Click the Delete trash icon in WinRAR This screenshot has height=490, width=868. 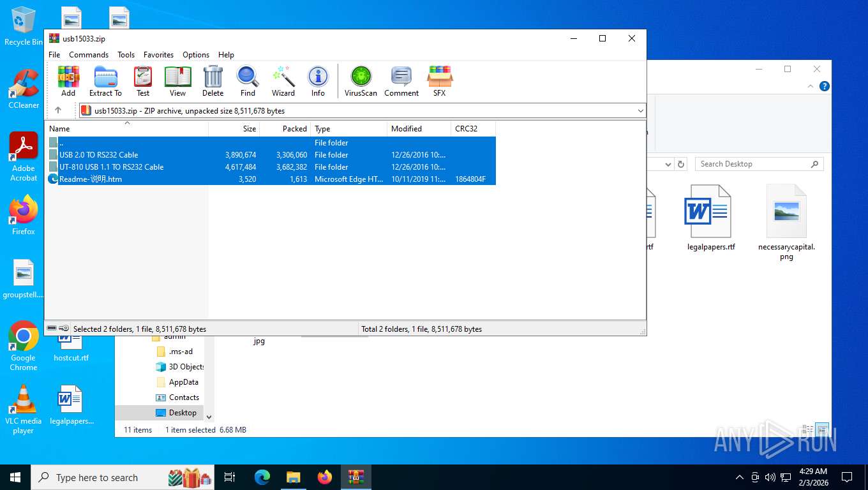(213, 81)
